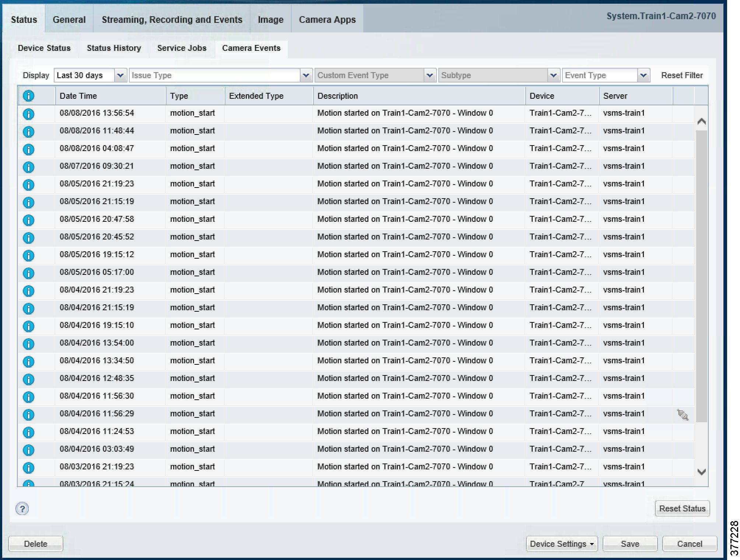Click the info icon for the 08/08/2016 13:56:54 event
Viewport: 740px width, 560px height.
tap(28, 114)
